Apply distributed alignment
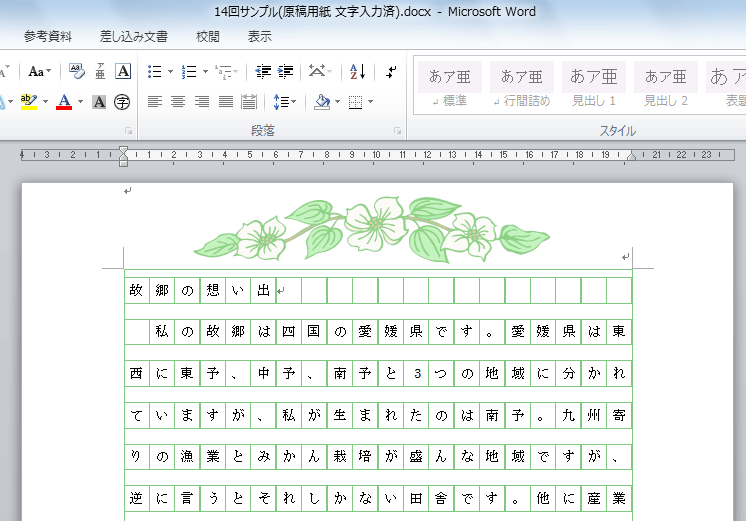 point(249,102)
